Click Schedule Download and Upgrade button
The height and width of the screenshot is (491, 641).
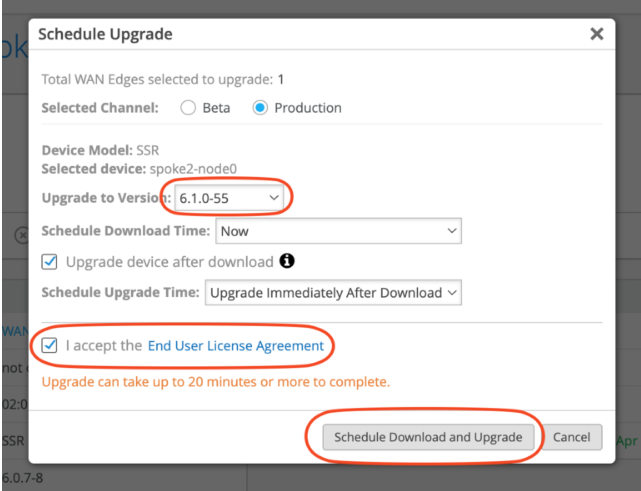pyautogui.click(x=428, y=437)
